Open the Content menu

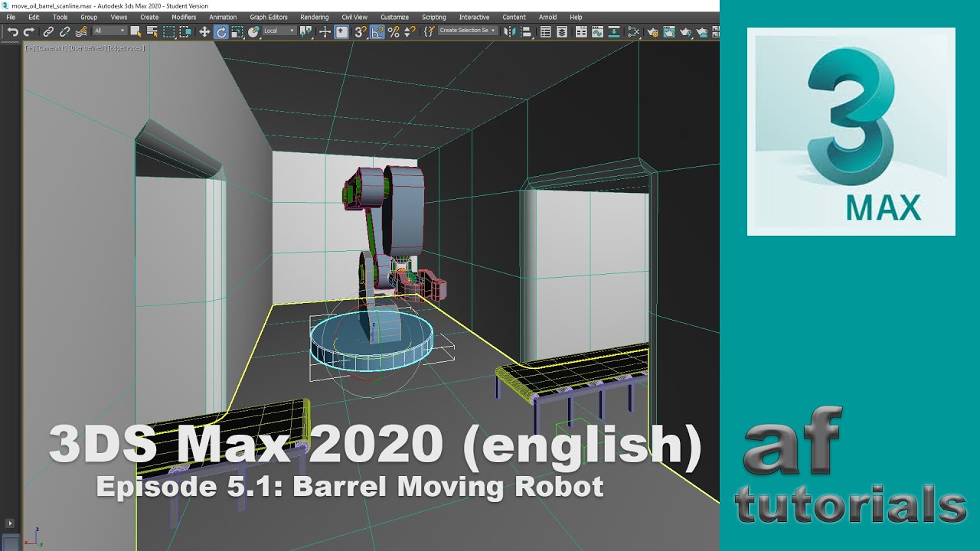(x=514, y=17)
